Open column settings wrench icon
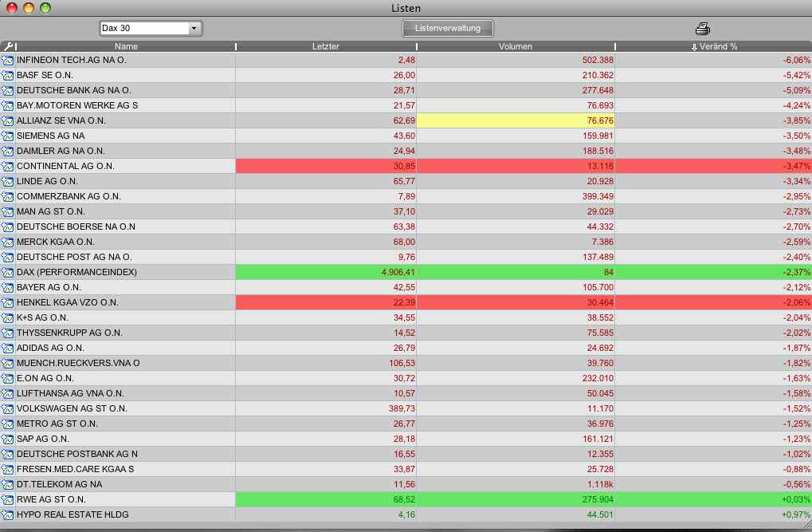This screenshot has height=532, width=812. (x=8, y=47)
